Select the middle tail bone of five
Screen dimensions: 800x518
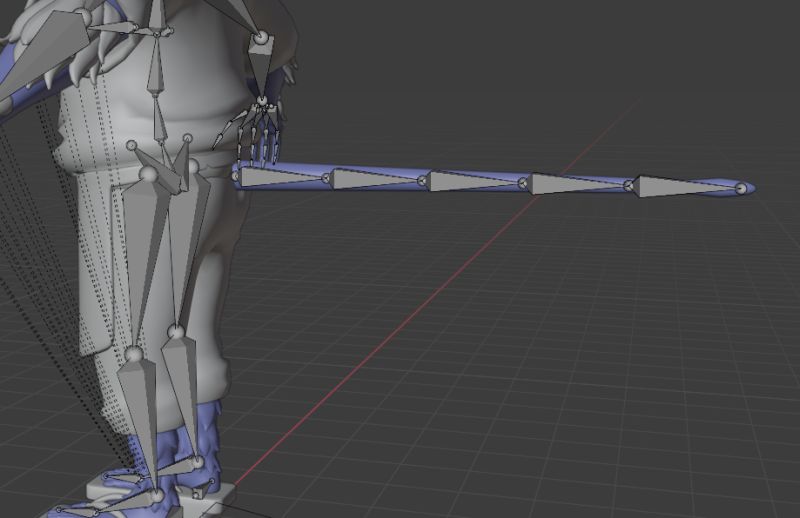pos(472,182)
